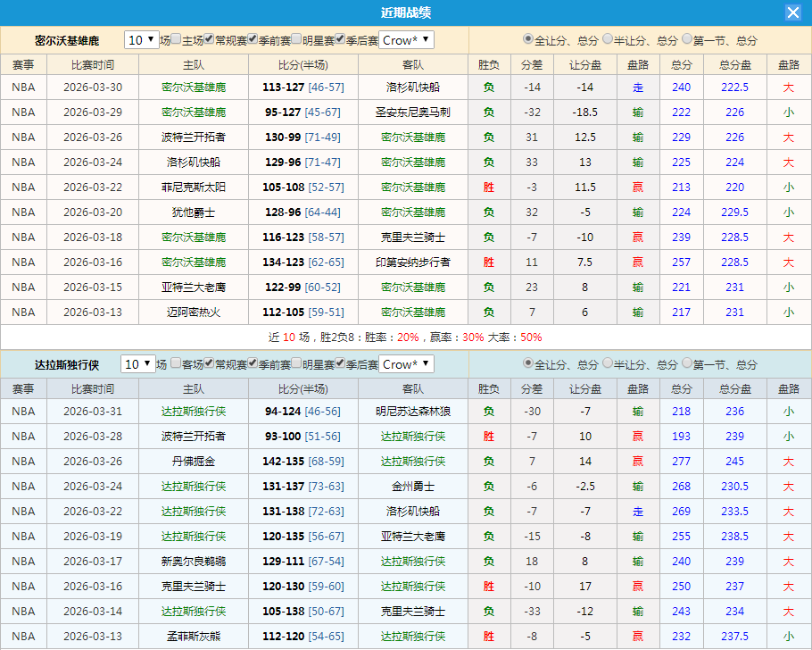Uncheck 常规赛 for the Bucks section
This screenshot has height=650, width=812.
[x=208, y=38]
